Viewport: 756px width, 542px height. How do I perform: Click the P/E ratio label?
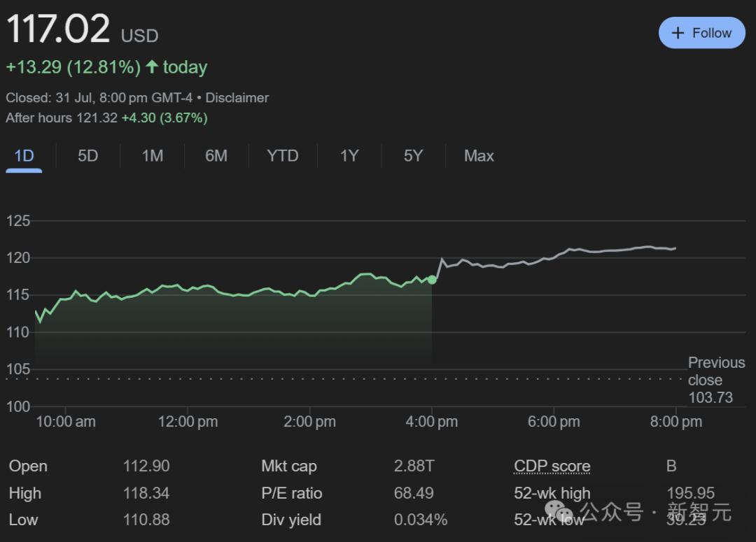point(291,493)
